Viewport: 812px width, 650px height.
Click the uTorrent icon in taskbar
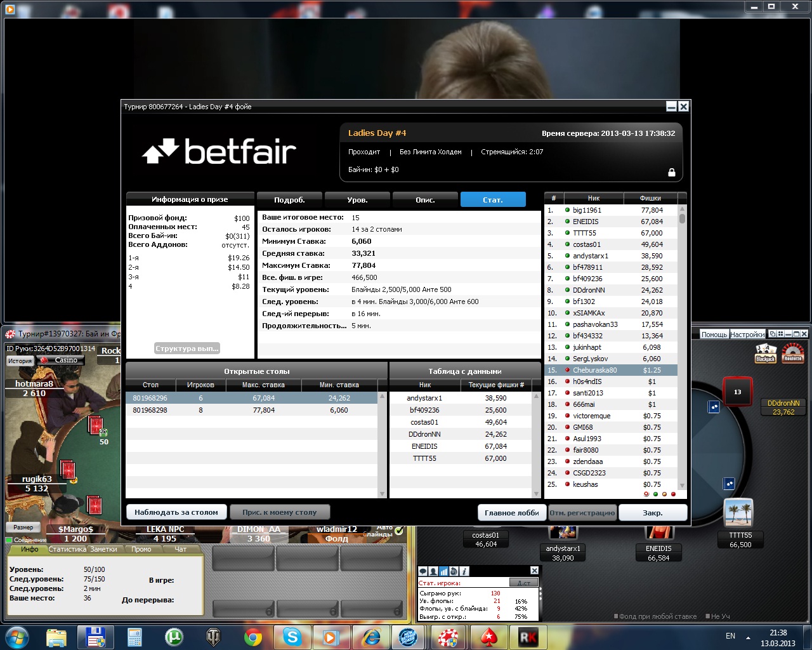(174, 637)
